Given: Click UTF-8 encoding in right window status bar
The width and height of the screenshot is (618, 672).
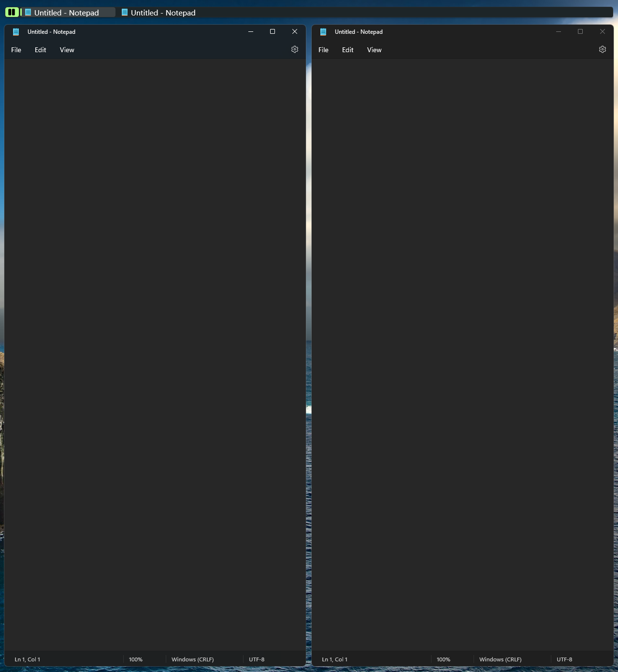Looking at the screenshot, I should click(564, 659).
